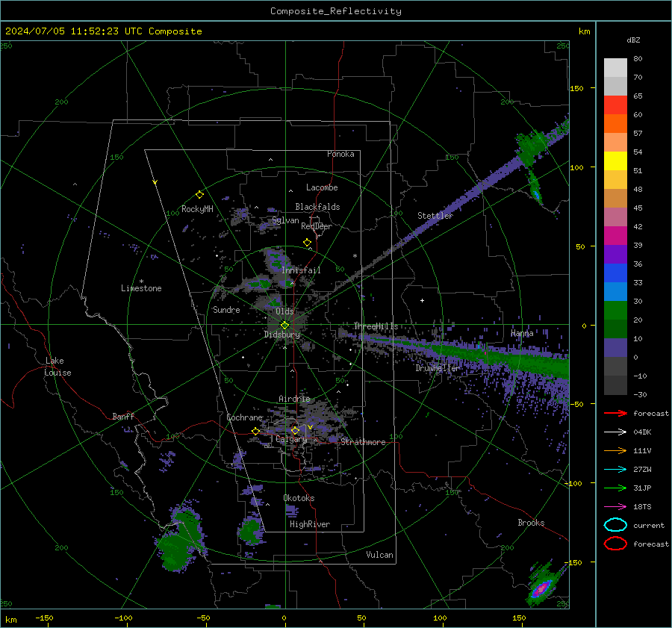The image size is (672, 628).
Task: Click the orange 111V arrow legend icon
Action: coord(615,450)
